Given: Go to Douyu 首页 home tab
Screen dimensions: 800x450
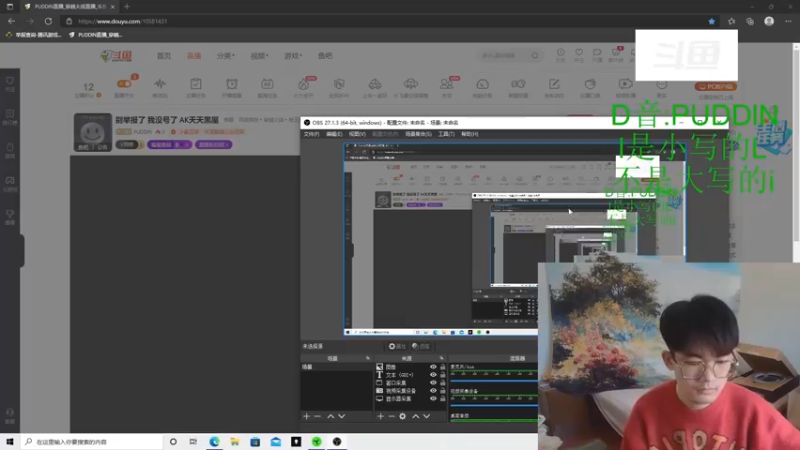Looking at the screenshot, I should tap(164, 56).
